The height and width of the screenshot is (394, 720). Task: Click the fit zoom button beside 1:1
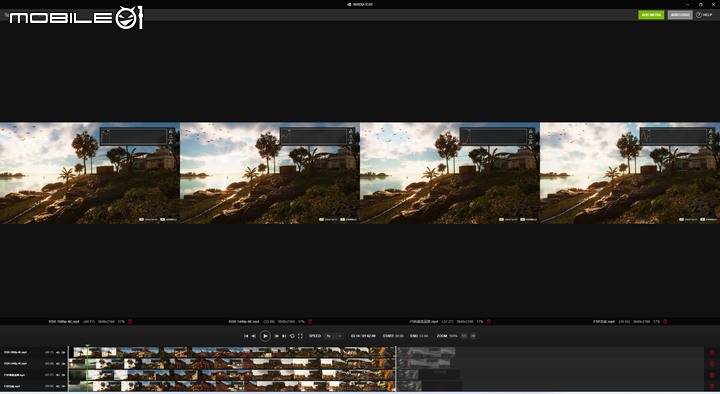click(x=473, y=336)
